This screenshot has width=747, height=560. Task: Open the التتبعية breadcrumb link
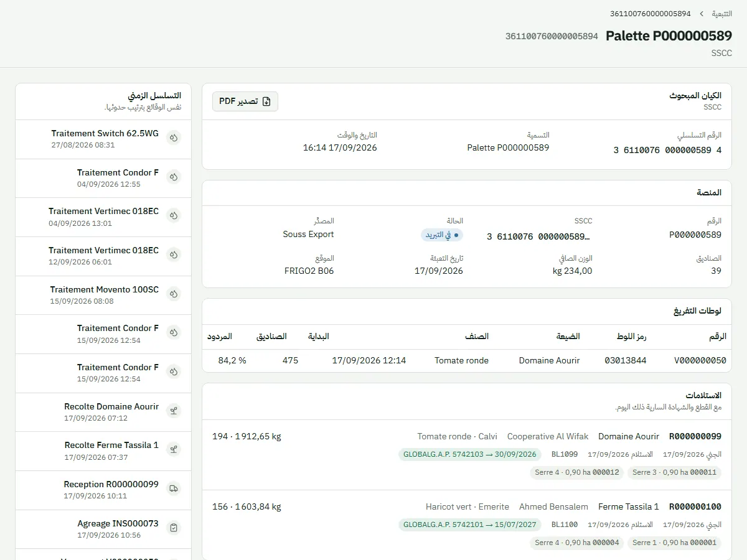click(x=722, y=14)
